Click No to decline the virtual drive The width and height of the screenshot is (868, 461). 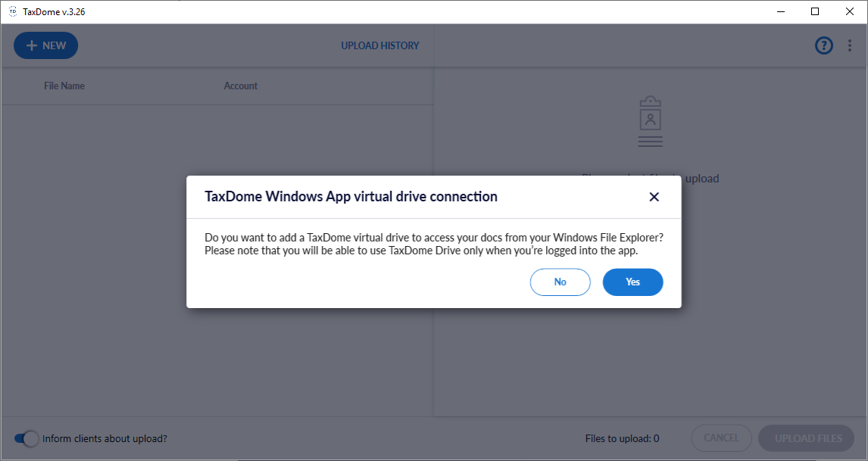point(560,282)
